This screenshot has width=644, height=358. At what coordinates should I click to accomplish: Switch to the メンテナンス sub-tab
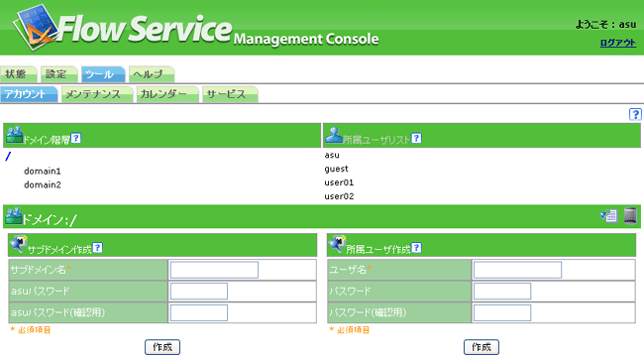click(97, 94)
